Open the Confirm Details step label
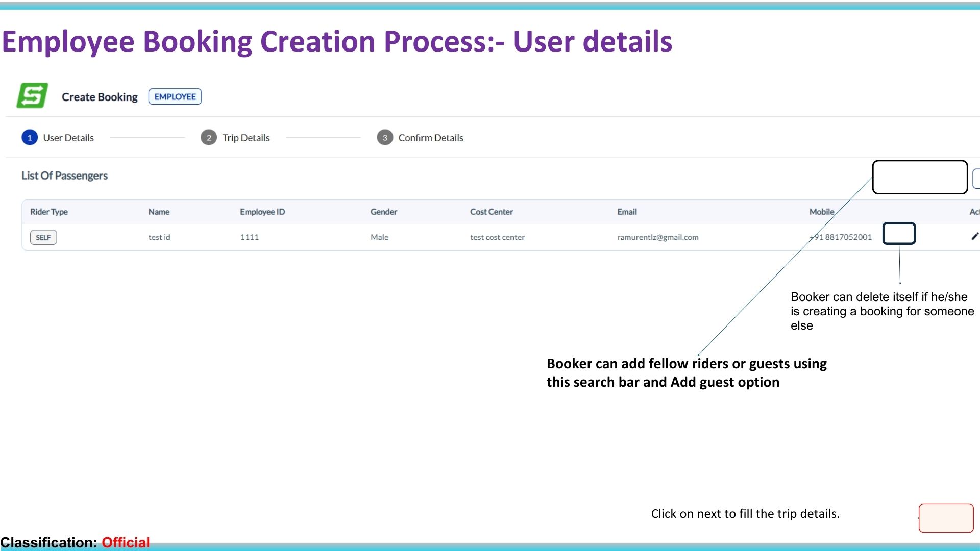 point(431,138)
